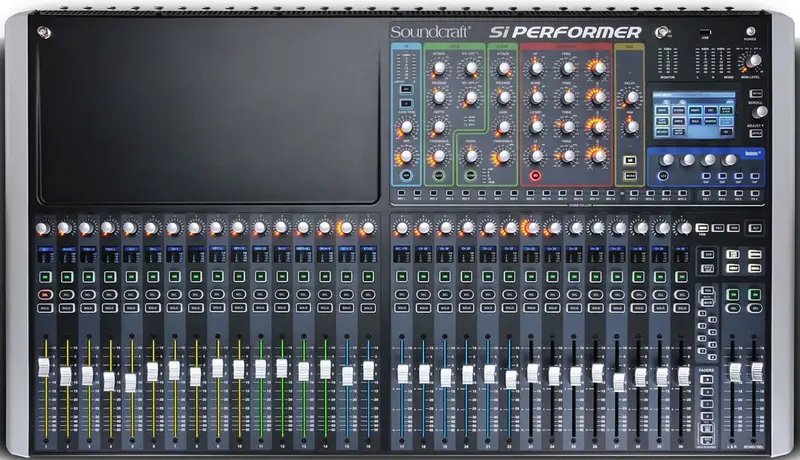Select the FX 4 bus button
Image resolution: width=800 pixels, height=460 pixels.
[x=755, y=194]
